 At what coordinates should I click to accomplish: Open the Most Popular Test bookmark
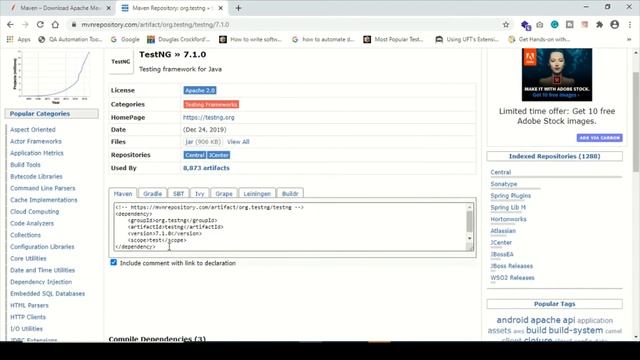click(x=393, y=39)
